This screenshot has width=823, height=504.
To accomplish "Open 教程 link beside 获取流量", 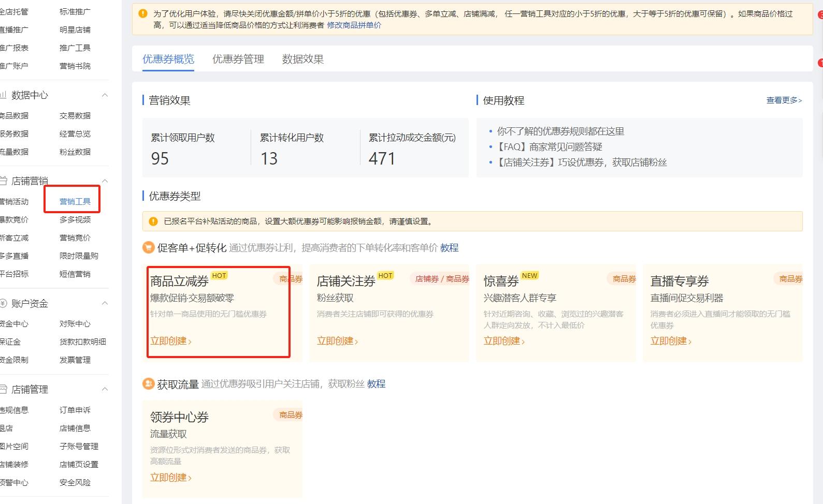I will pyautogui.click(x=377, y=384).
